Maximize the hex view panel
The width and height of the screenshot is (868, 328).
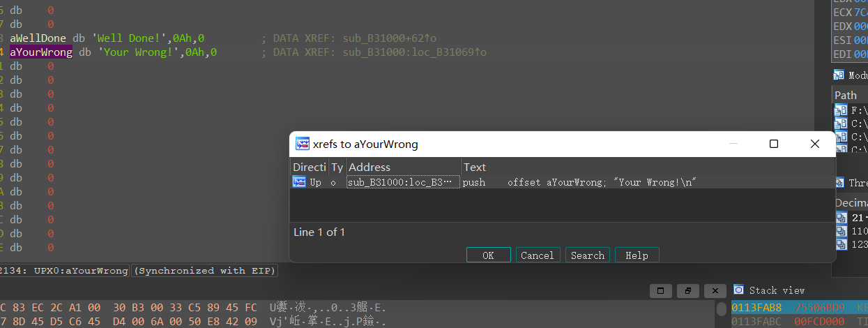point(661,290)
